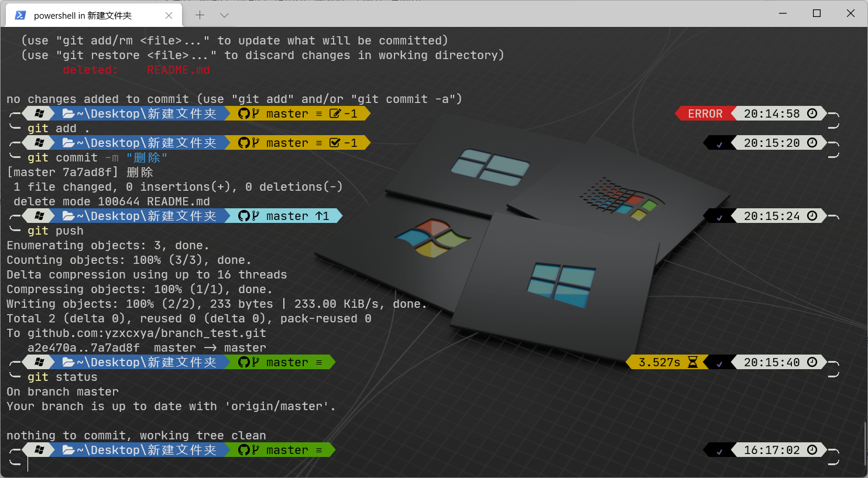Close the powershell tab with its X
Screen dimensions: 868x478
pos(169,16)
